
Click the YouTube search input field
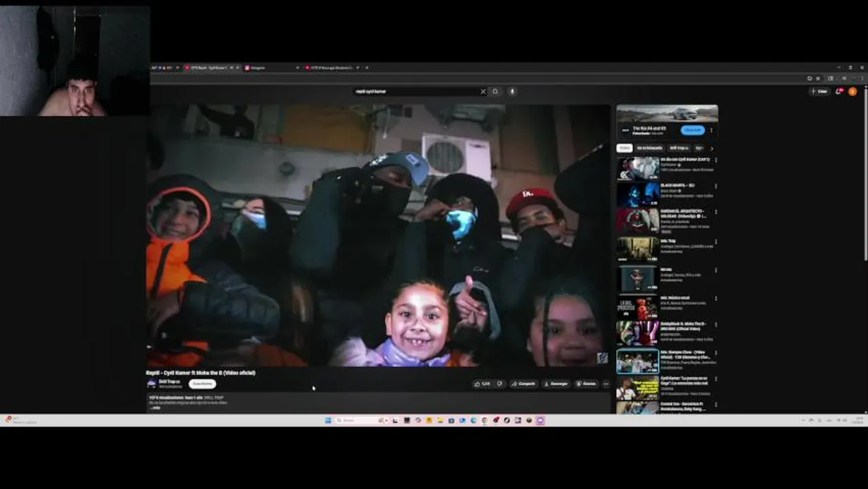point(416,92)
